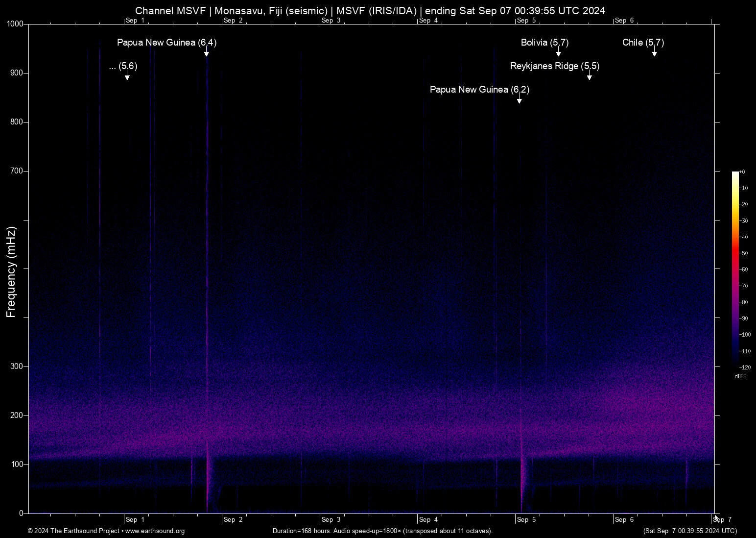This screenshot has height=538, width=756.
Task: Click the Frequency (mHz) axis label
Action: coord(12,269)
